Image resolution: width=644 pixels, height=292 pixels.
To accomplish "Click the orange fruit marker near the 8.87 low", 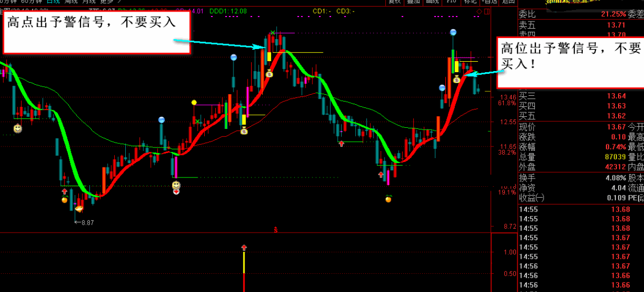I will pos(65,200).
